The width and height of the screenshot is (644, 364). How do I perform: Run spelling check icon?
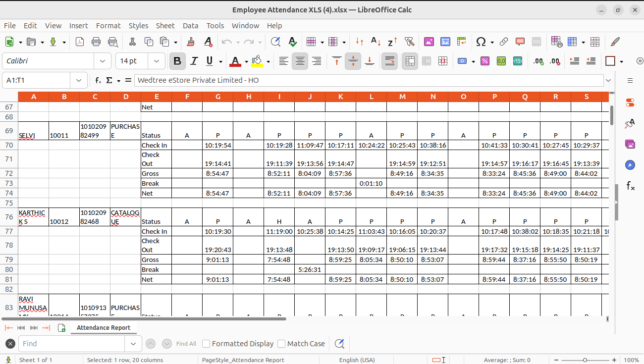pos(292,42)
